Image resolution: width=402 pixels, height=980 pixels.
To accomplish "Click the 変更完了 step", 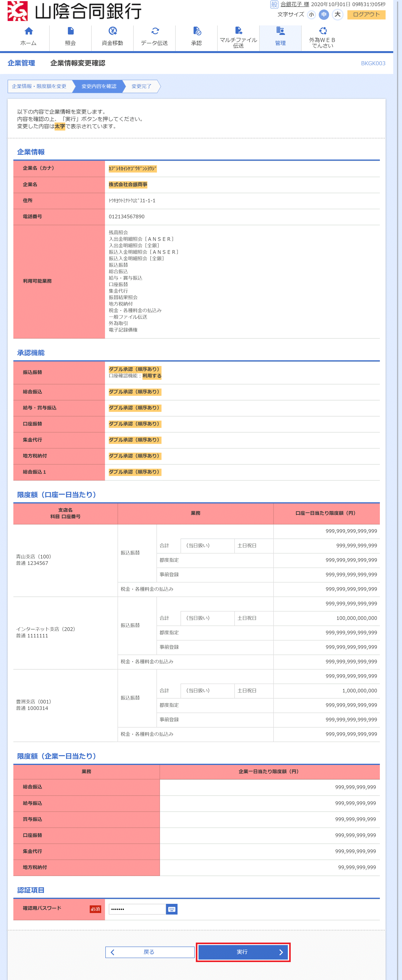I will (142, 86).
